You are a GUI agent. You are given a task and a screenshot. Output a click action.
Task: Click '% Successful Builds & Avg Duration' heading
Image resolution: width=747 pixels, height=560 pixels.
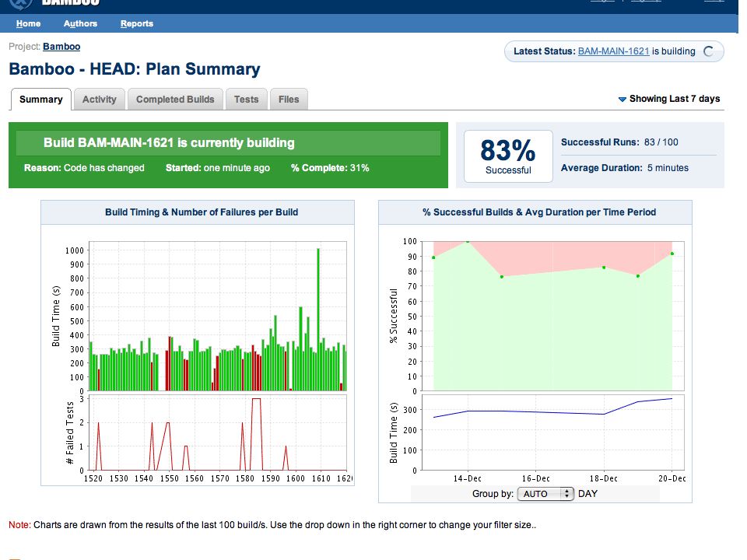pyautogui.click(x=539, y=212)
